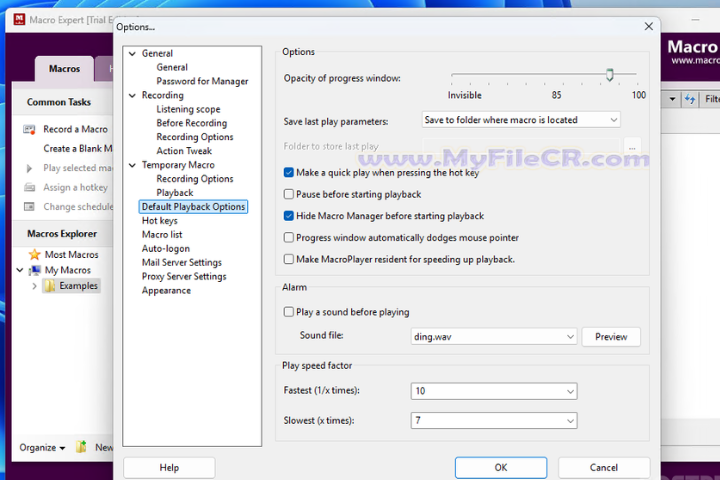The width and height of the screenshot is (720, 480).
Task: Click the My Macros computer icon
Action: point(34,270)
